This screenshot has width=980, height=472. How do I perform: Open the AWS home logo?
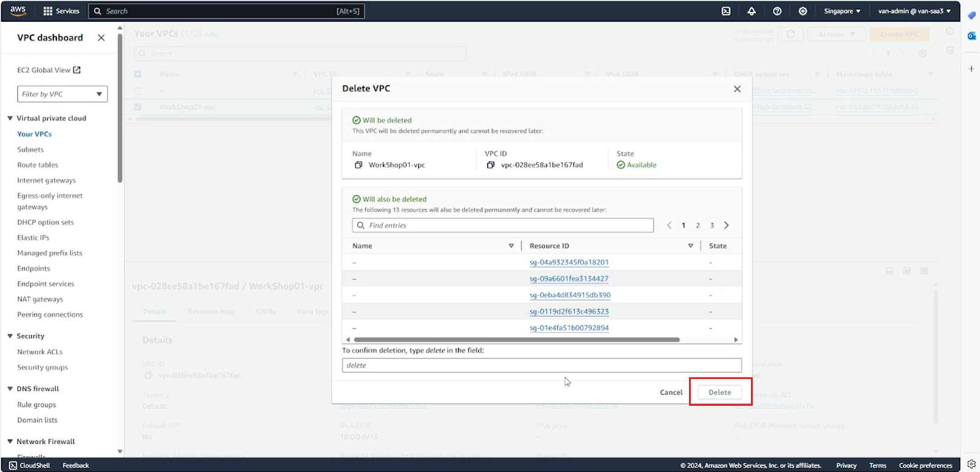18,10
